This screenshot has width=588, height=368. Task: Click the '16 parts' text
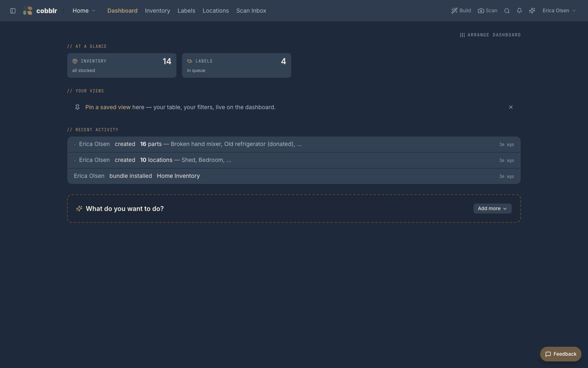(x=151, y=144)
